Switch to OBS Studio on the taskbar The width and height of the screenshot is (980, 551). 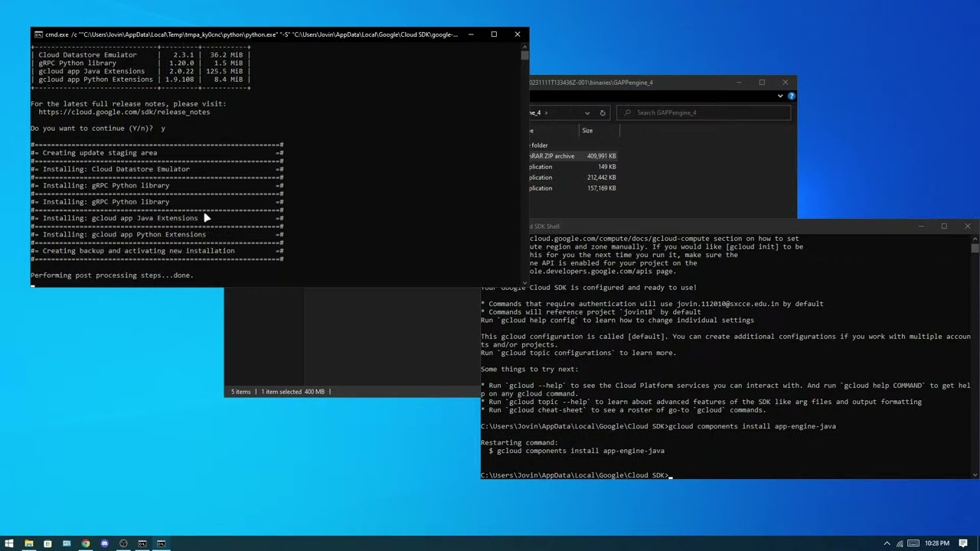pos(123,543)
